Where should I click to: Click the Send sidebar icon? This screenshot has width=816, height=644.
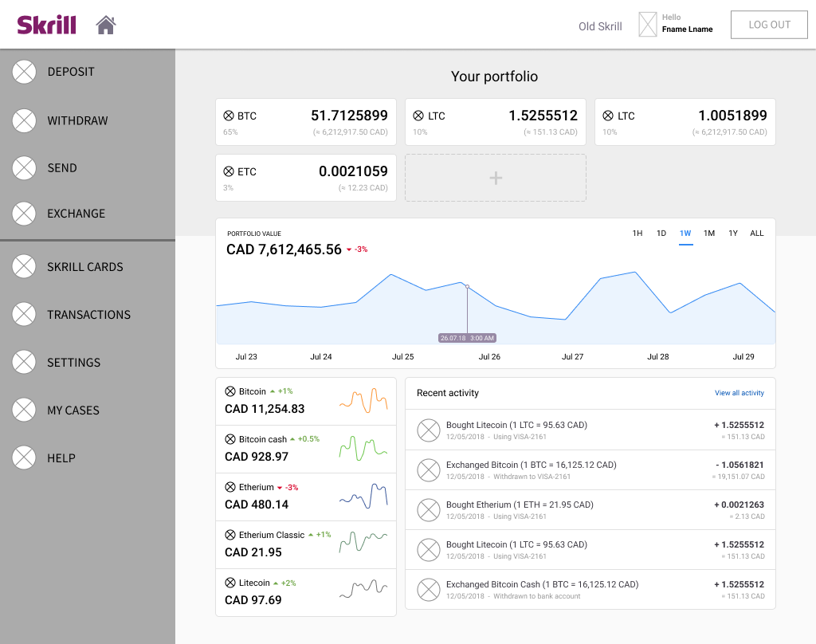click(24, 168)
